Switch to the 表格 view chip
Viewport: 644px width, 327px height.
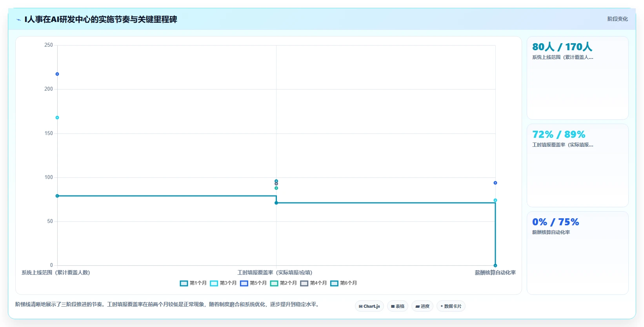(398, 306)
